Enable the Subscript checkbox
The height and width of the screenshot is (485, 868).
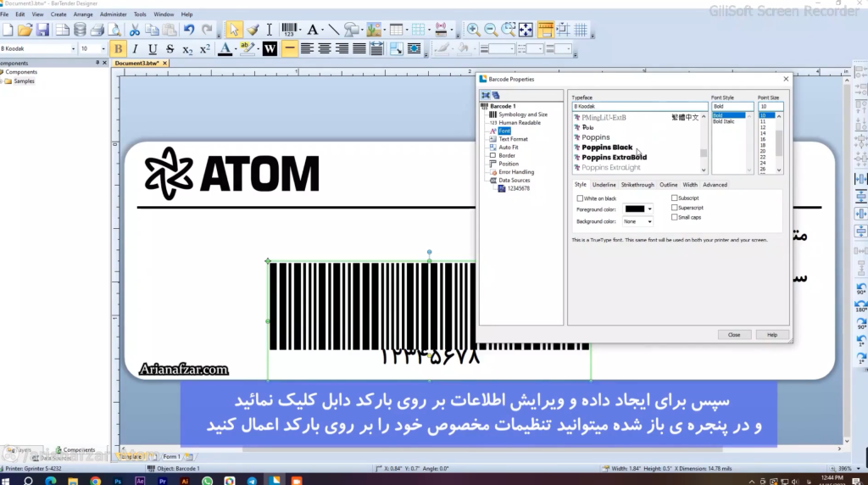coord(674,198)
